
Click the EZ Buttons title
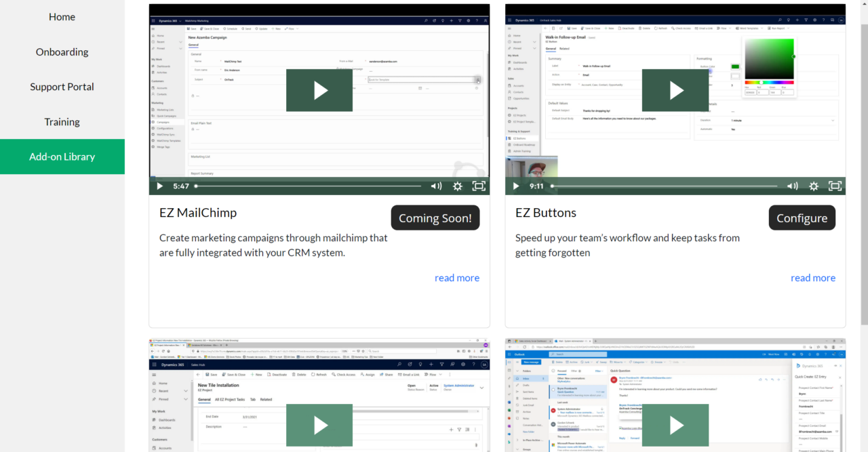point(546,213)
